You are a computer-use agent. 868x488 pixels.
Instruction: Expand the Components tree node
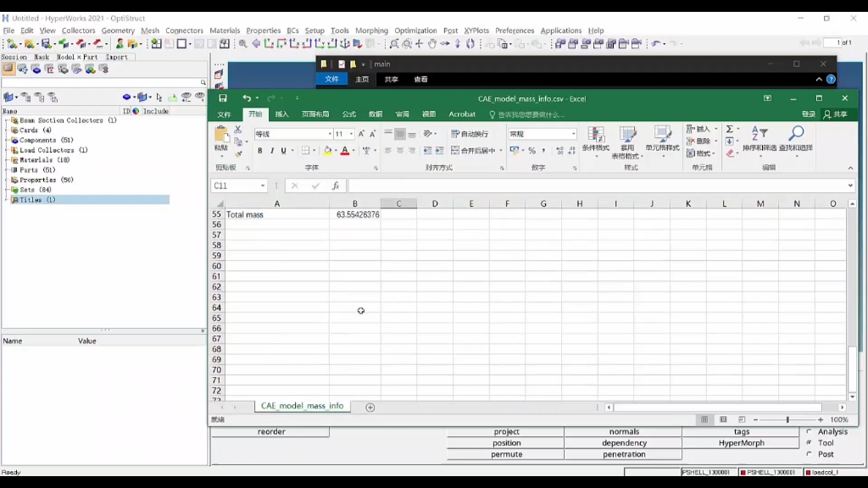click(x=7, y=140)
